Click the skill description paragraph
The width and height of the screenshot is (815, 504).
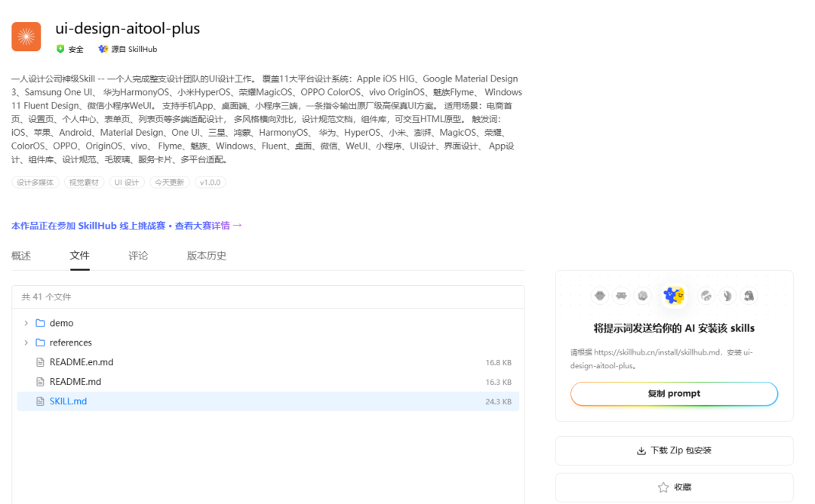click(266, 119)
